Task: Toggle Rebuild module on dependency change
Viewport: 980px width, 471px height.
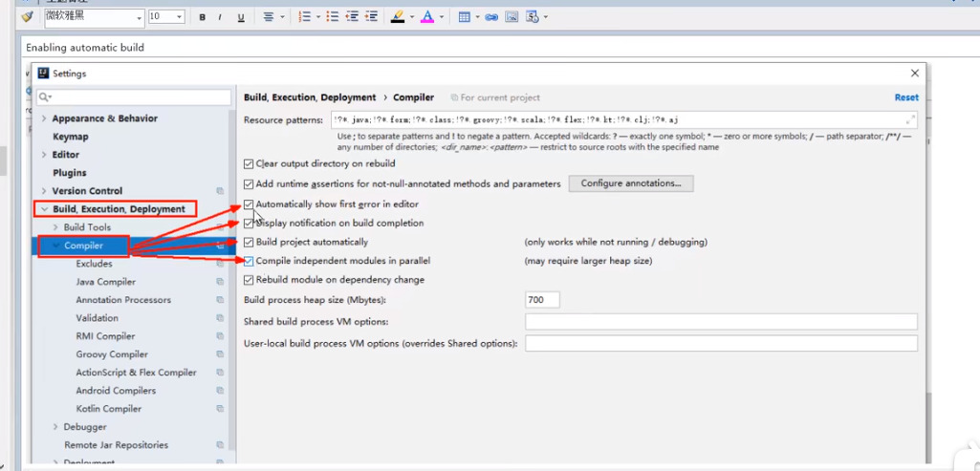Action: click(249, 280)
